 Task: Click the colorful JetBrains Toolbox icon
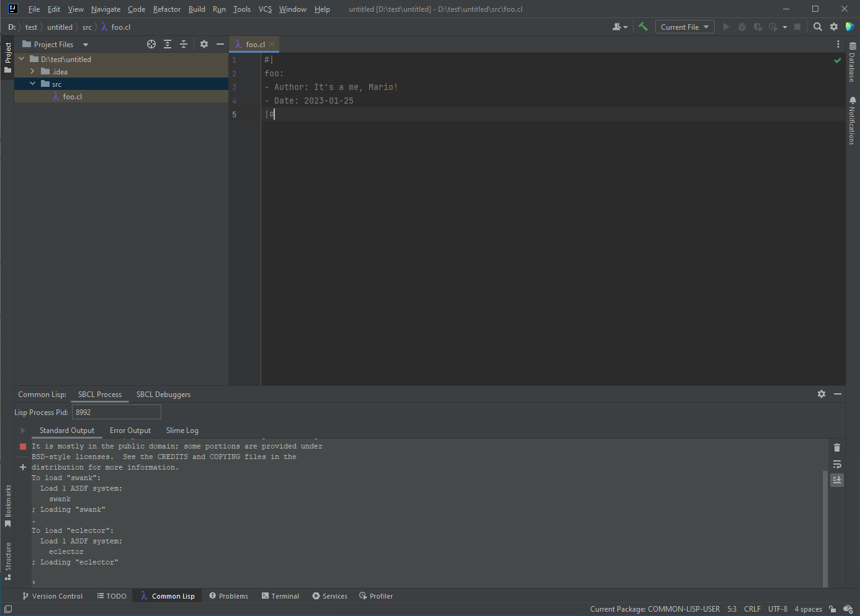[x=850, y=27]
